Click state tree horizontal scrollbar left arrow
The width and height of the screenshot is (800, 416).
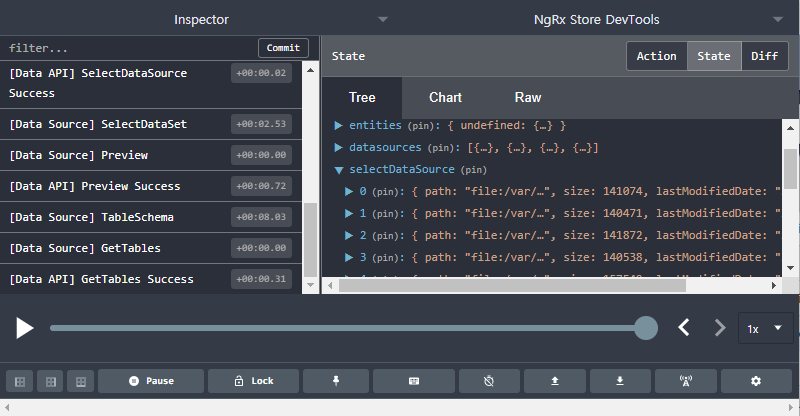(x=330, y=286)
